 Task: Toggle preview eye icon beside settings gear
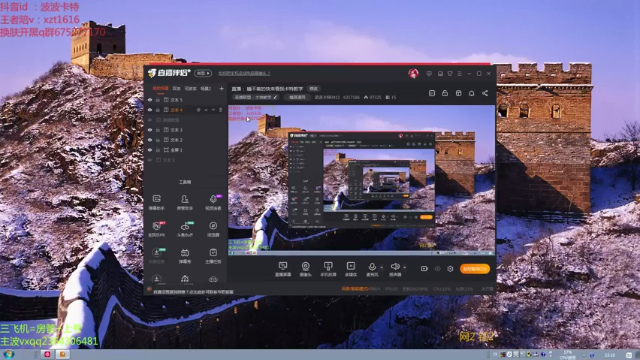click(438, 269)
